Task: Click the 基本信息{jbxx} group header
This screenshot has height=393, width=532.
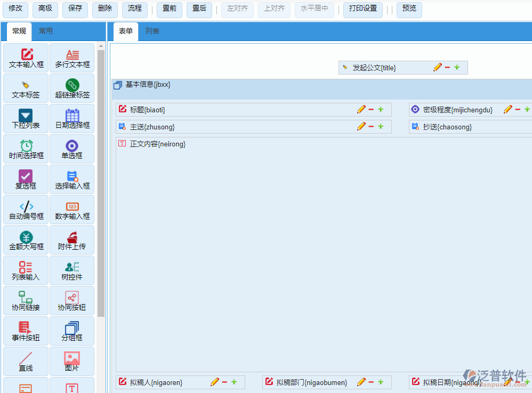Action: pos(148,85)
